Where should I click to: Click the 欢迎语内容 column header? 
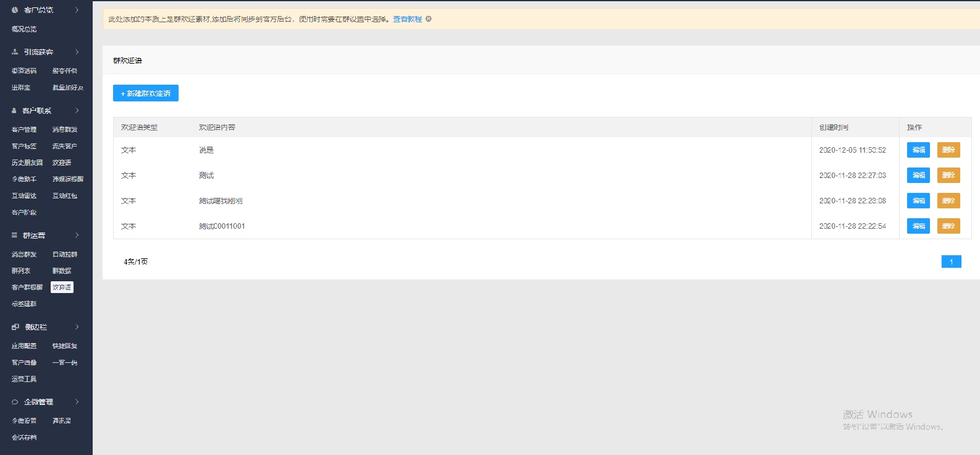pos(217,127)
